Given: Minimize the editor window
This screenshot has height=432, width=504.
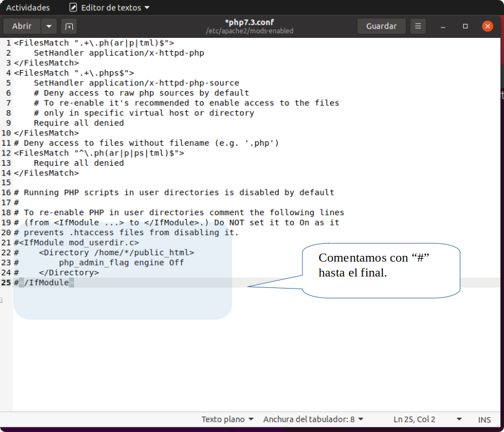Looking at the screenshot, I should coord(443,26).
